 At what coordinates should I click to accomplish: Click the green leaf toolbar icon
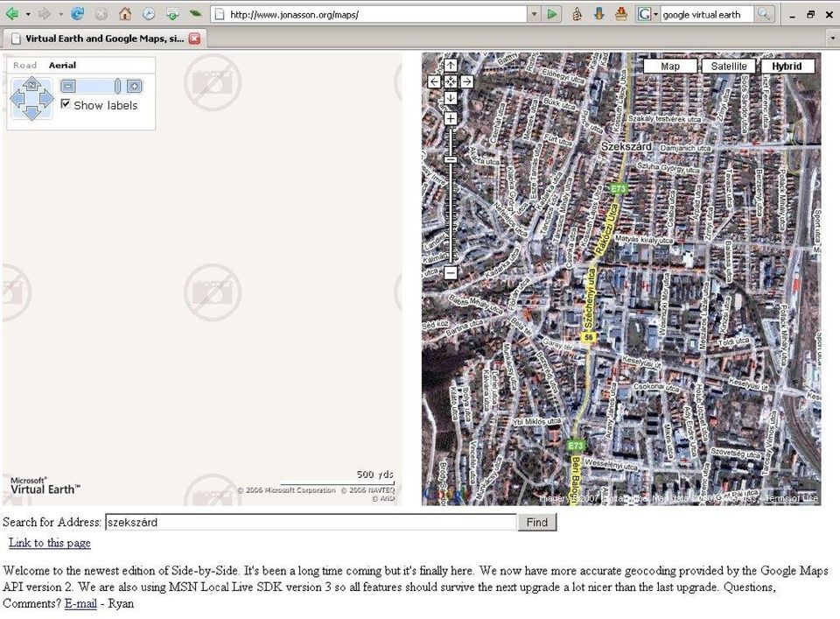195,14
